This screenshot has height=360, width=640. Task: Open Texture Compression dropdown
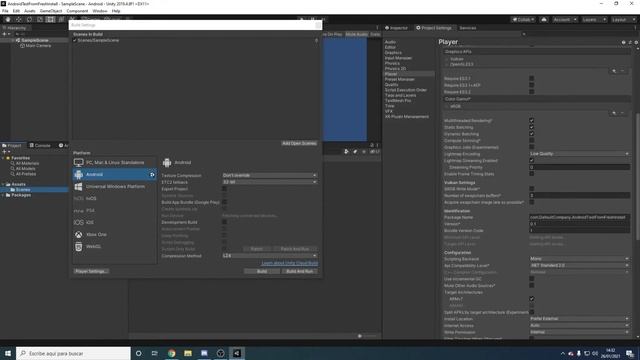[269, 176]
